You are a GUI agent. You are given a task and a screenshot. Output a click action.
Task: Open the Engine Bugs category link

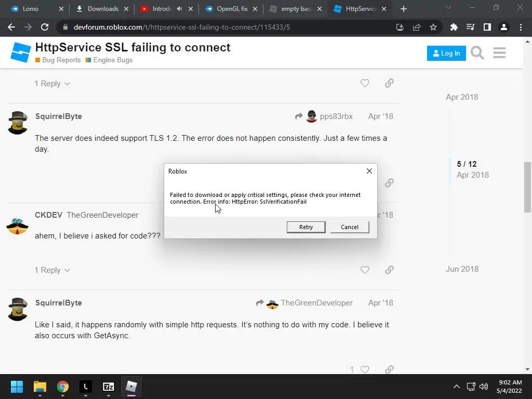click(x=109, y=60)
